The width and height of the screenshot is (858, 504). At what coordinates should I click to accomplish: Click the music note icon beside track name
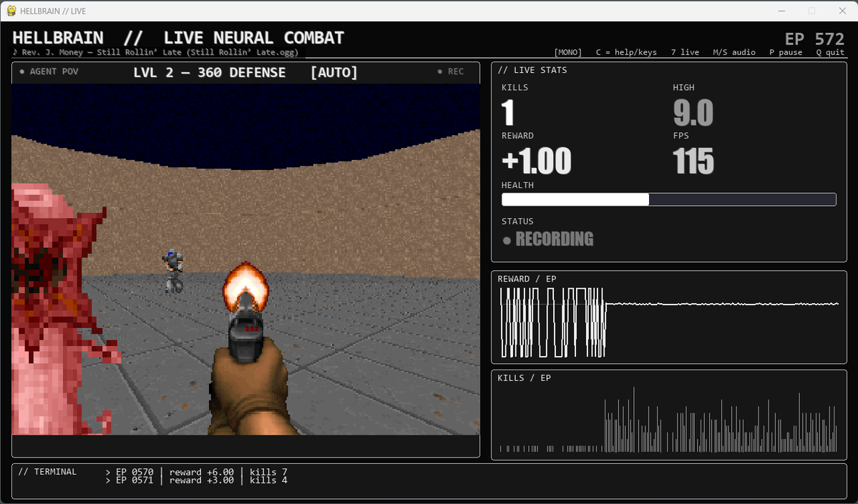click(15, 52)
